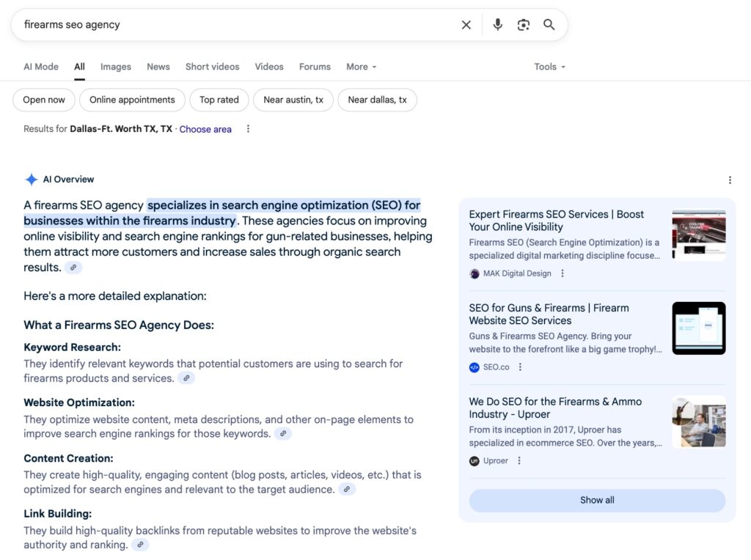Click the 'Website Optimization:' heading
The height and width of the screenshot is (560, 751).
[x=79, y=402]
